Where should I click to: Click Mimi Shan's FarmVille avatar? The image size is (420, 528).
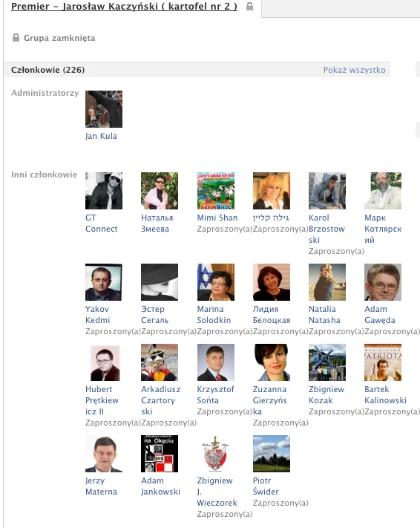(216, 191)
